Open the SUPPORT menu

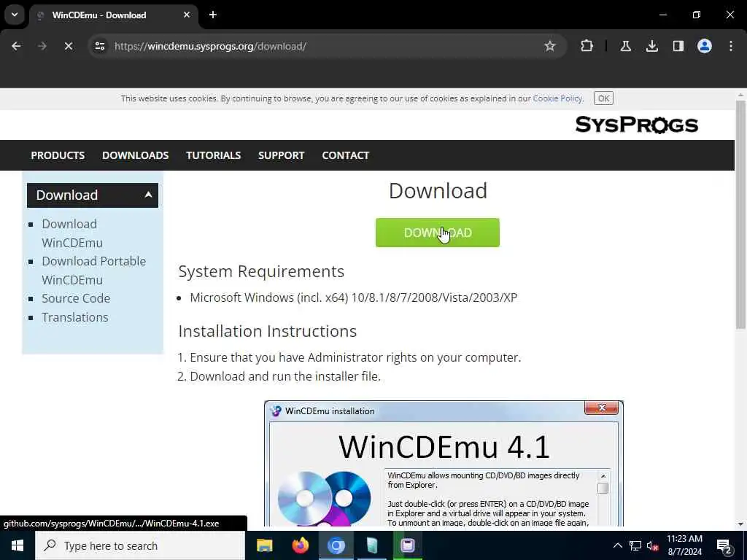[281, 155]
